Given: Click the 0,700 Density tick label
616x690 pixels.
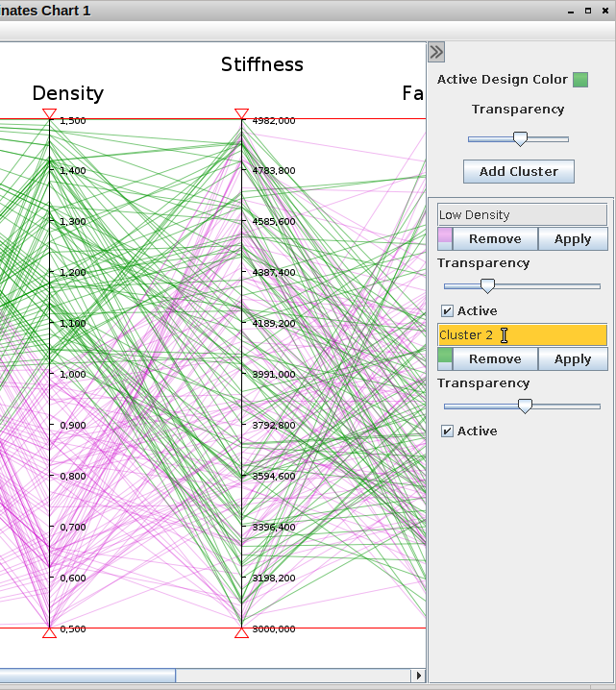Looking at the screenshot, I should point(73,528).
